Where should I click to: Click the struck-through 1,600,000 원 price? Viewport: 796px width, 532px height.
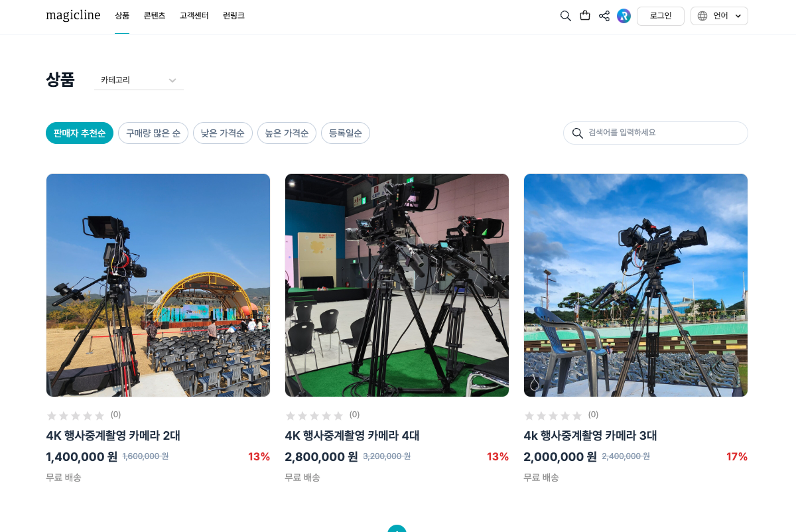click(x=145, y=456)
